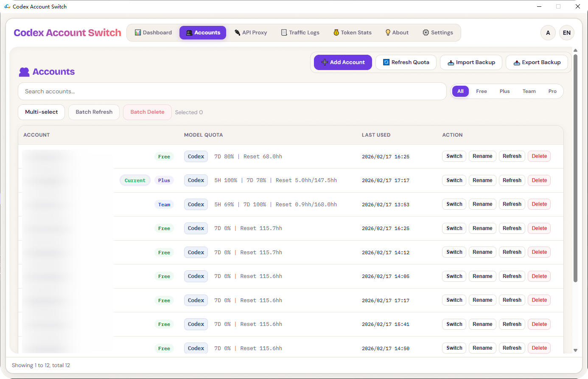Click the LAST USED column header
Screen dimensions: 588x379
pos(376,135)
